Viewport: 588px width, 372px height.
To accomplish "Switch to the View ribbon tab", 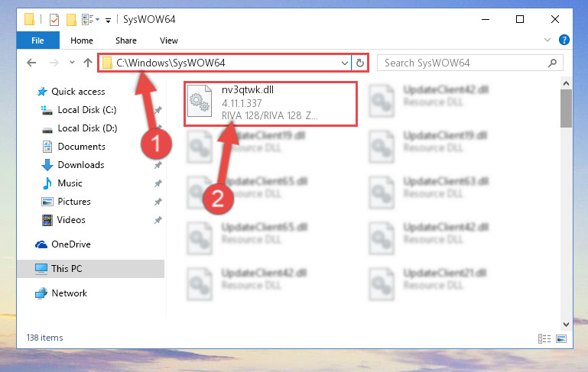I will pyautogui.click(x=169, y=40).
